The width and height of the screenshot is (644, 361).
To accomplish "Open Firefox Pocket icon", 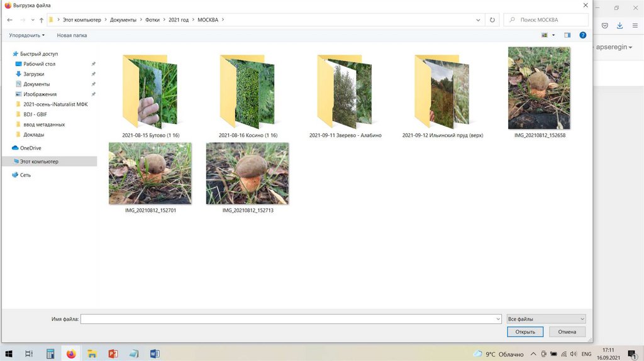I will (604, 25).
